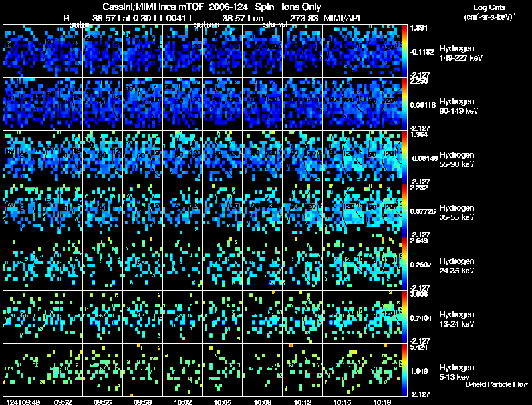Click the Hydrogen 55-90 keV color bar

(x=404, y=158)
